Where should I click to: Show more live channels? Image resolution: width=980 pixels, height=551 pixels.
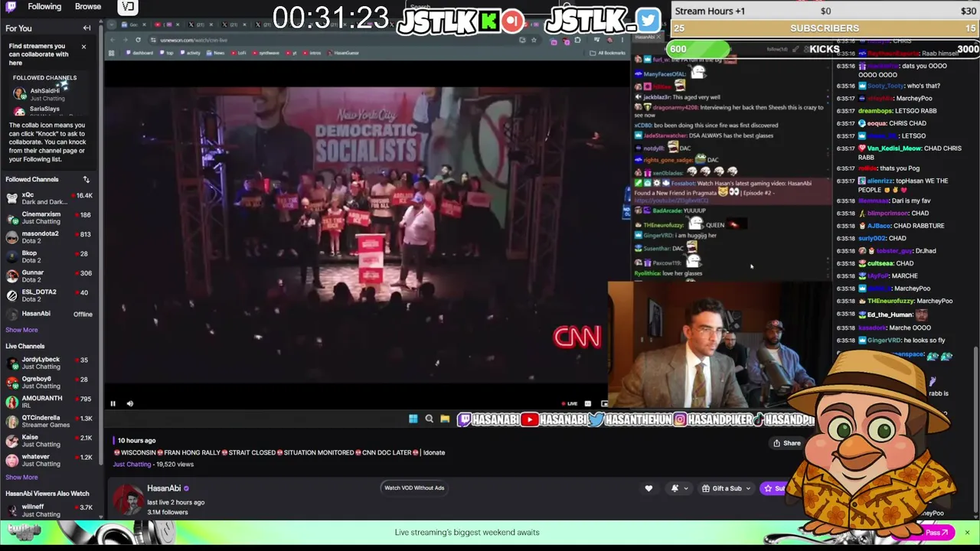21,477
